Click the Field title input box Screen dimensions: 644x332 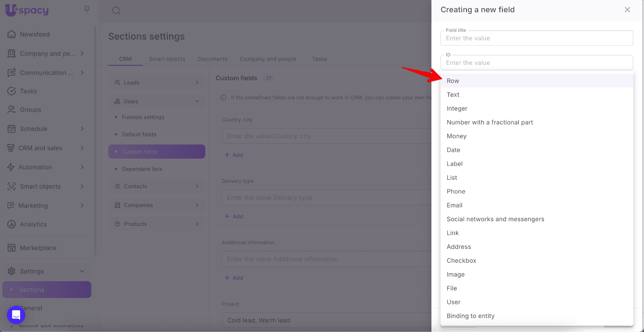[537, 38]
